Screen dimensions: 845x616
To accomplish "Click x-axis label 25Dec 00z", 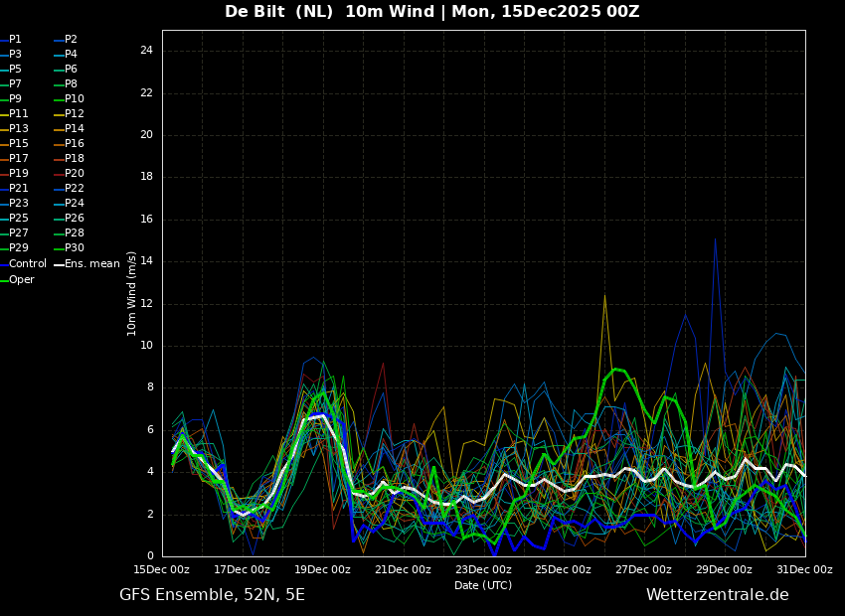I will coord(563,569).
